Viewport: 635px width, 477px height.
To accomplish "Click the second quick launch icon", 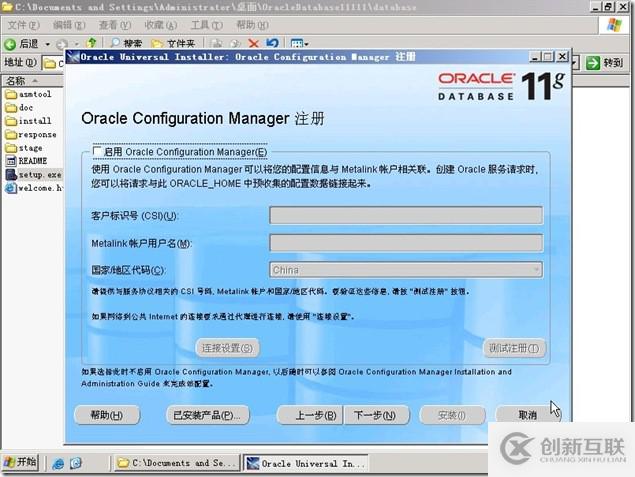I will click(x=76, y=463).
